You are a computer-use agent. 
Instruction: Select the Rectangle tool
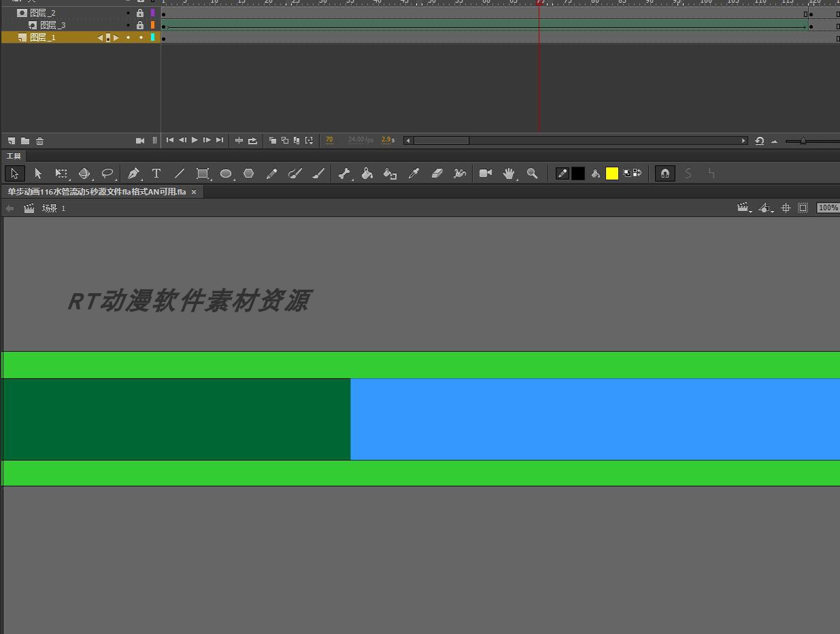coord(203,173)
